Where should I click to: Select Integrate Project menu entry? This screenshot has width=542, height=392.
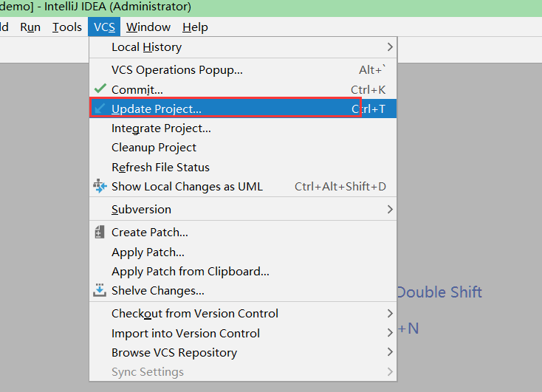pyautogui.click(x=243, y=128)
